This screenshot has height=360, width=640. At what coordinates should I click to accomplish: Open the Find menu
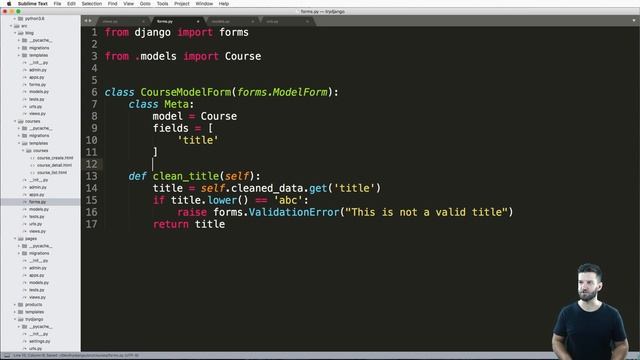(x=112, y=4)
